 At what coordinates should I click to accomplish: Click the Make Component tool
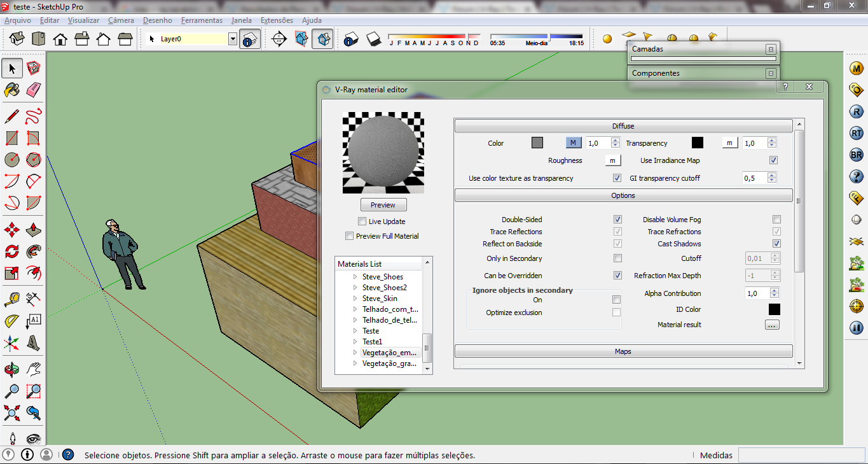pyautogui.click(x=34, y=68)
